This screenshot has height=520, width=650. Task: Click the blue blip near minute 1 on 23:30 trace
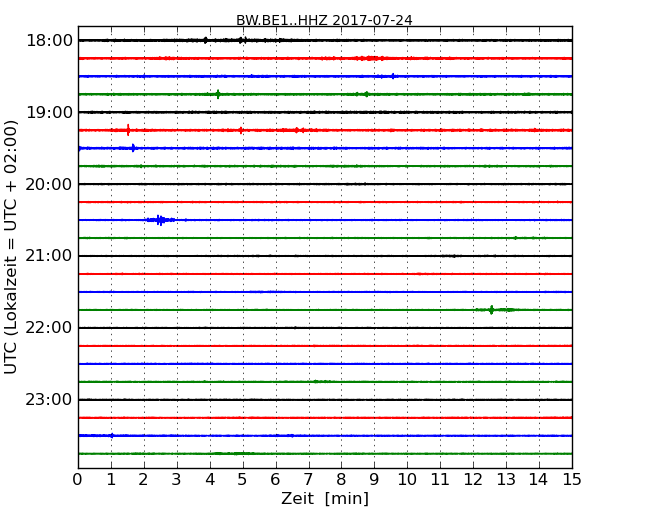click(112, 435)
